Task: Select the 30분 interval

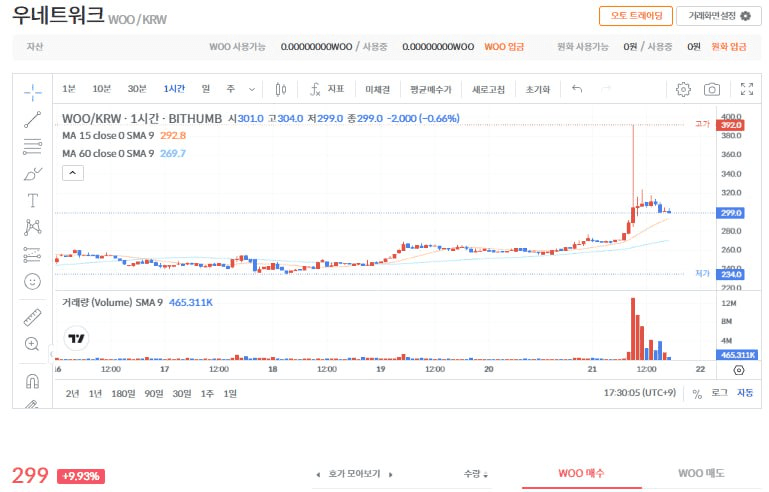Action: point(137,89)
